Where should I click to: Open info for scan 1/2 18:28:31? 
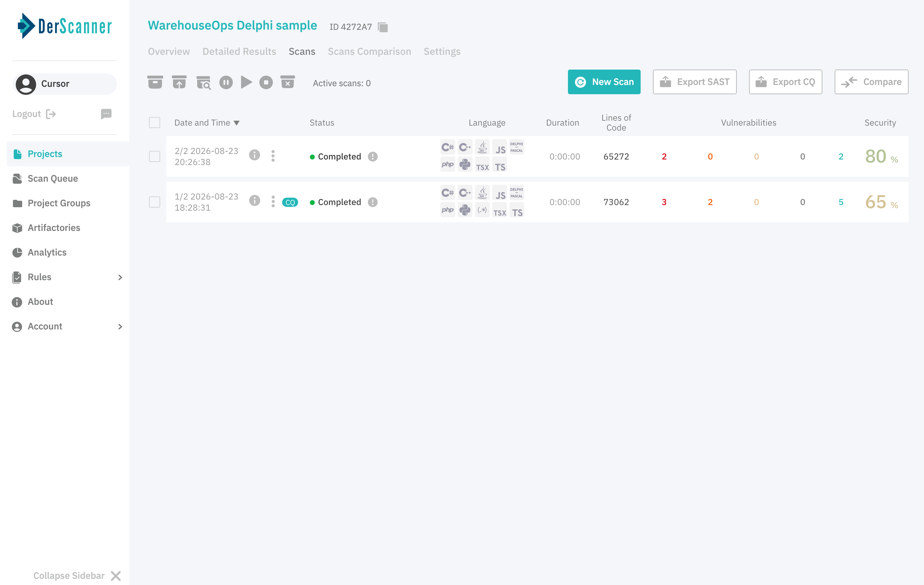pos(254,201)
